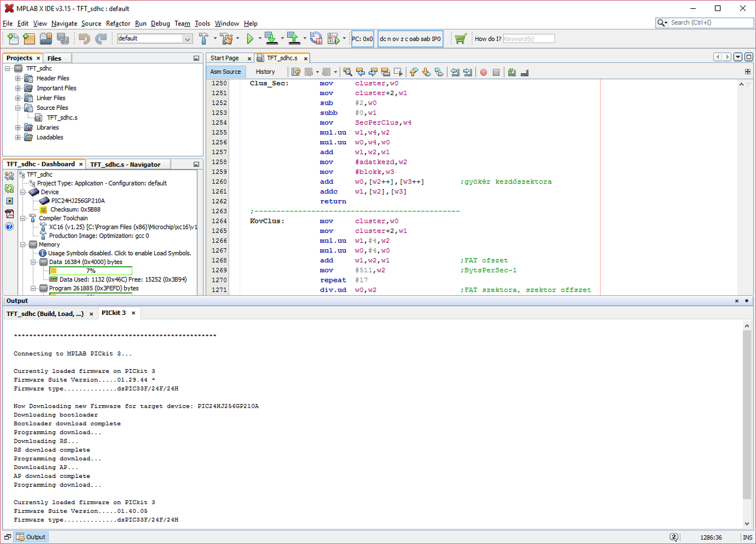Open device datasheet PDF icon in Dashboard

[x=9, y=213]
